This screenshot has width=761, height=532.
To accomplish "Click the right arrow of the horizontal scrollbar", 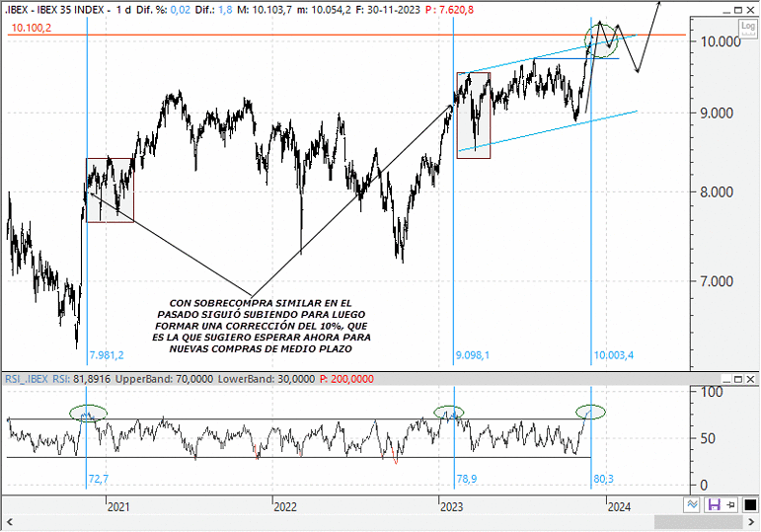I will [753, 522].
